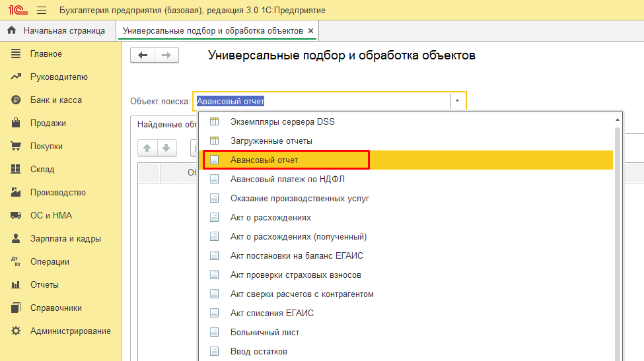Click the back navigation arrow button

point(143,55)
